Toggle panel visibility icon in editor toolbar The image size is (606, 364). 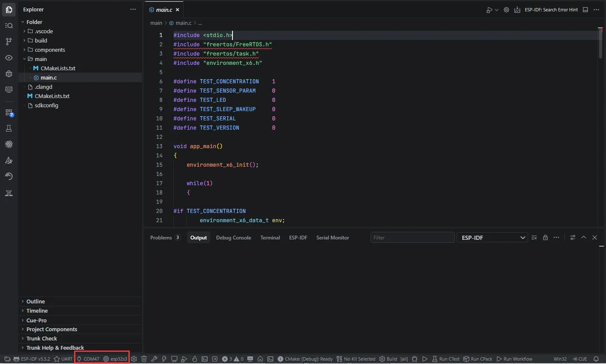(585, 10)
